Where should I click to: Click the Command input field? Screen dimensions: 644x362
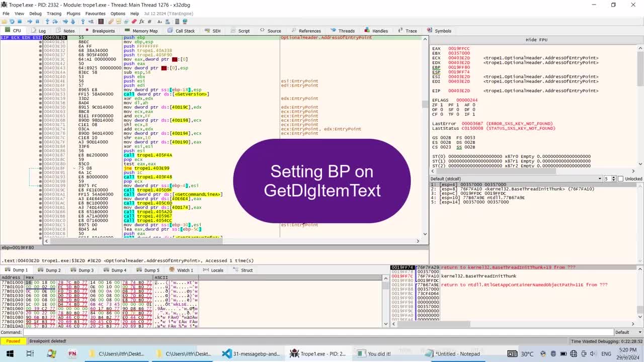coord(318,332)
